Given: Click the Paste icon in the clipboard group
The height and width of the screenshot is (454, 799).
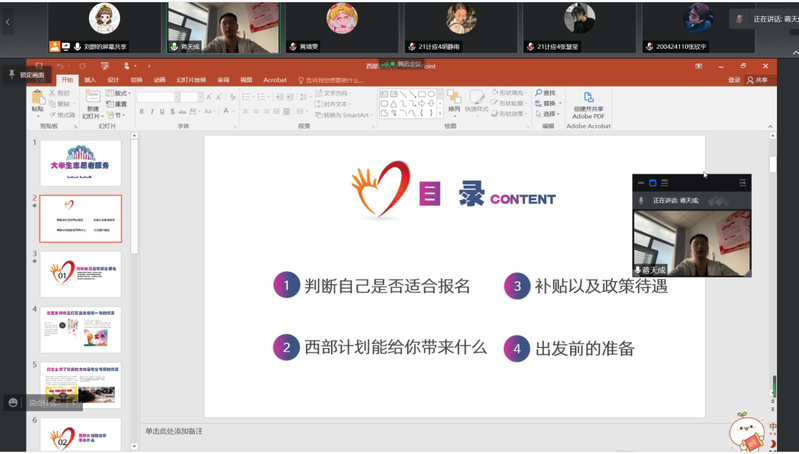Looking at the screenshot, I should tap(38, 99).
